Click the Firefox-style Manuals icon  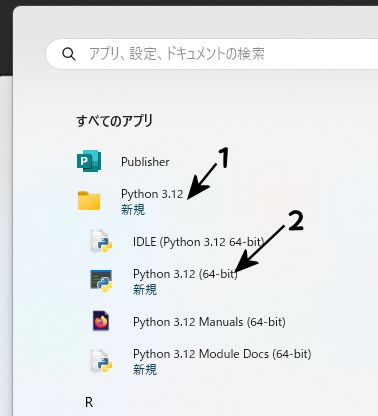point(101,321)
